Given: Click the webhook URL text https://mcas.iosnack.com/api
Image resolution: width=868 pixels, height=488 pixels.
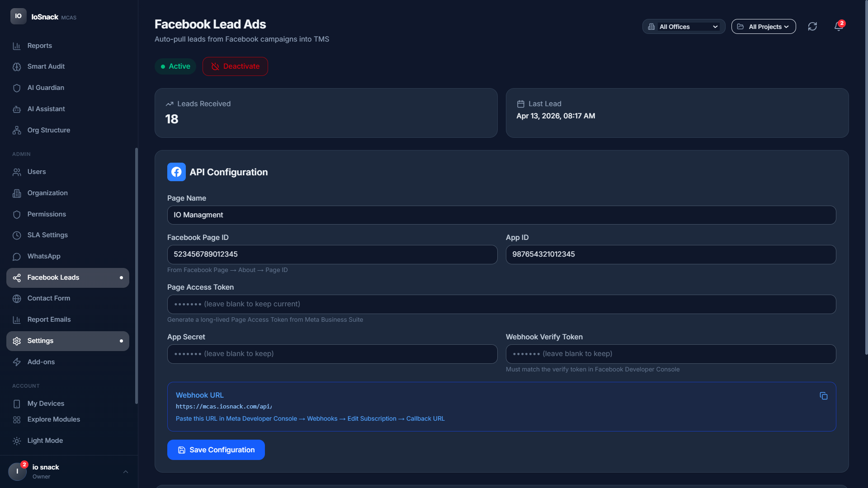Looking at the screenshot, I should click(224, 407).
